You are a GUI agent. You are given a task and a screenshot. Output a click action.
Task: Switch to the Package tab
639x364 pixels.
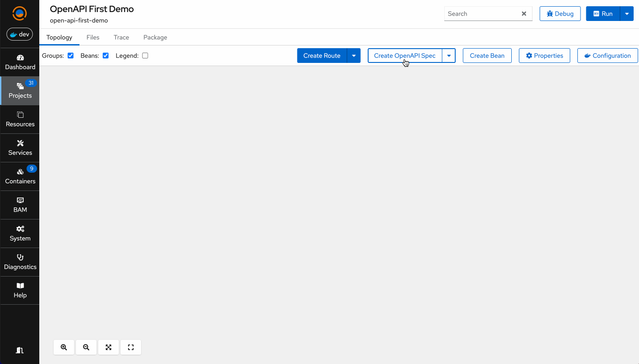[x=155, y=37]
